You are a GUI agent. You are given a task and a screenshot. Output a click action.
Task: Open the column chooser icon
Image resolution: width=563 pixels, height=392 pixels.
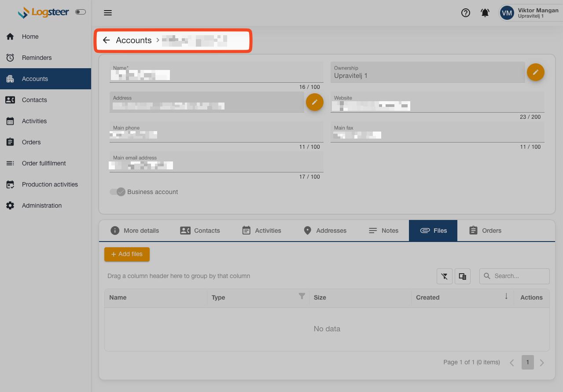tap(462, 276)
